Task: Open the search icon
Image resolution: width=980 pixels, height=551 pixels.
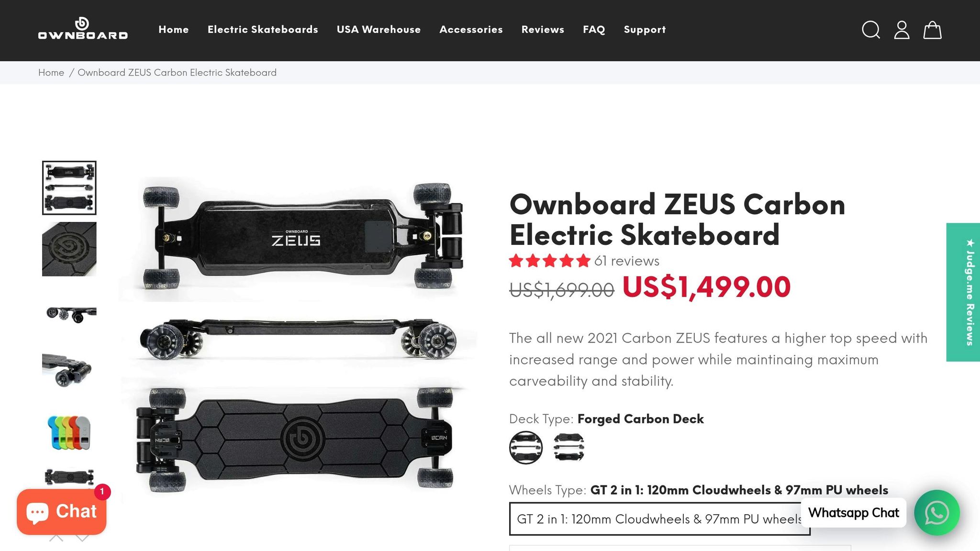Action: (871, 30)
